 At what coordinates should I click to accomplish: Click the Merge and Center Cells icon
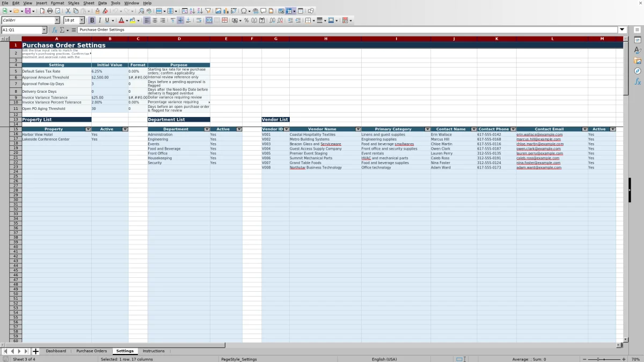click(209, 20)
